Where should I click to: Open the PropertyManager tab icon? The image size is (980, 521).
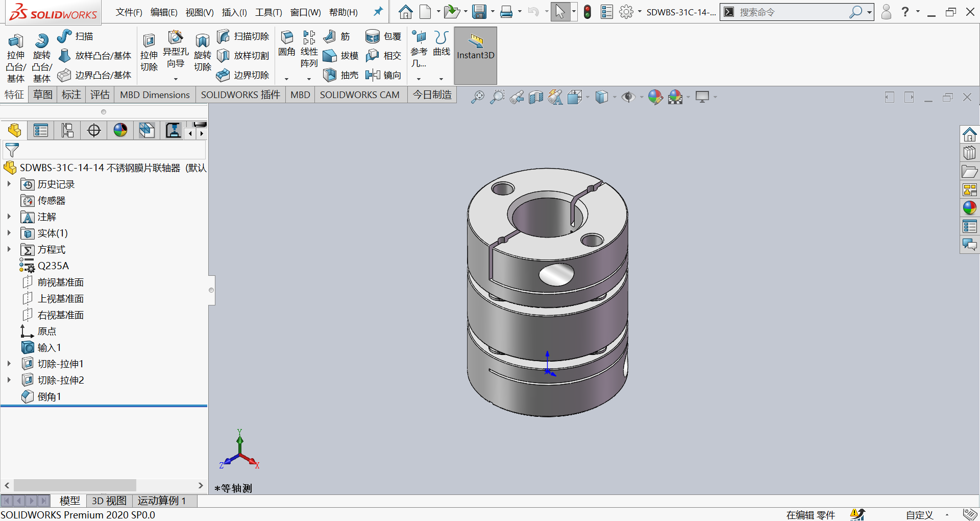(x=41, y=131)
